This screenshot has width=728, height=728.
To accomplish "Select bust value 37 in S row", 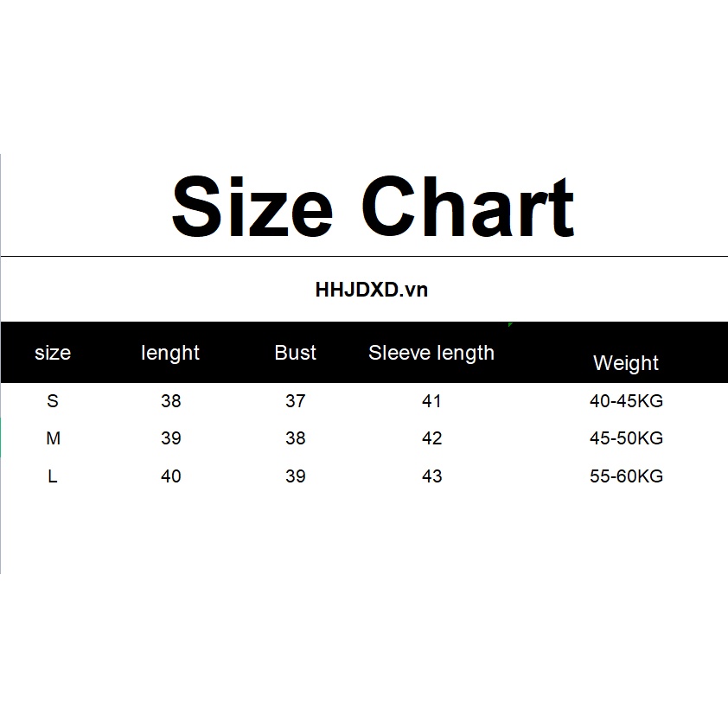I will click(x=296, y=401).
